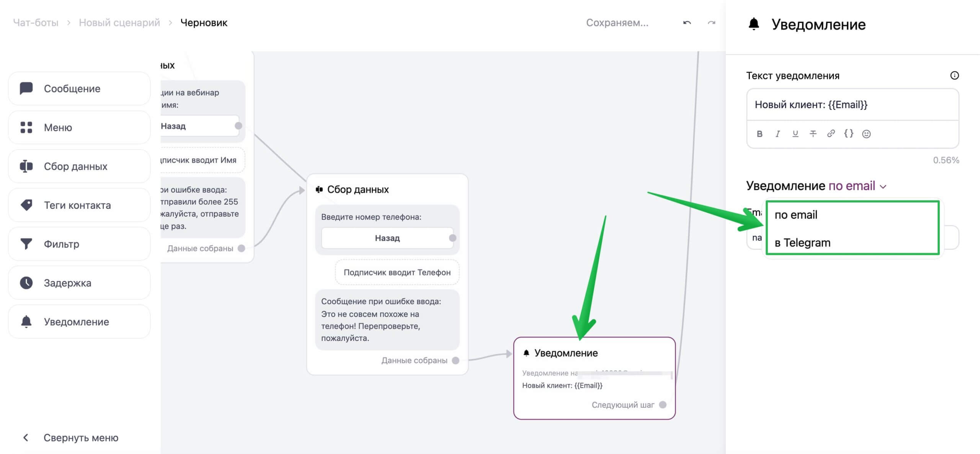
Task: Click the undo arrow icon
Action: [x=687, y=23]
